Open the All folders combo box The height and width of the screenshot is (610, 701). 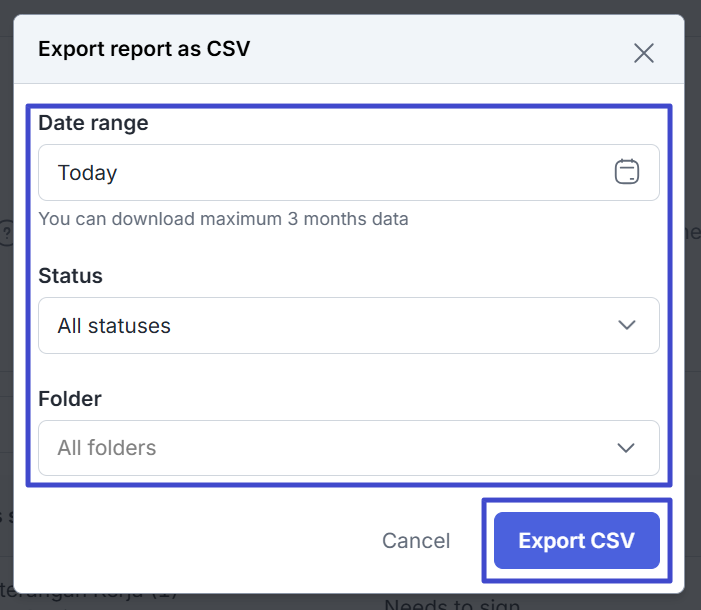(x=349, y=448)
